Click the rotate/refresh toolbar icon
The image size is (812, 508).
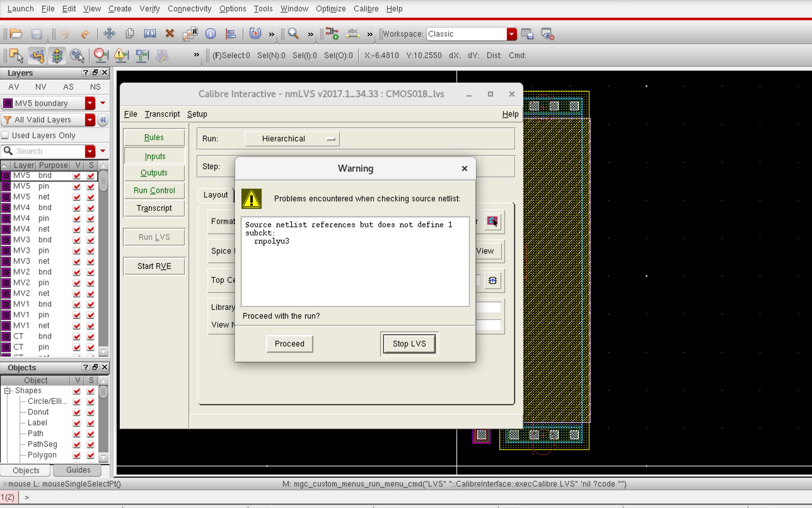[x=255, y=33]
